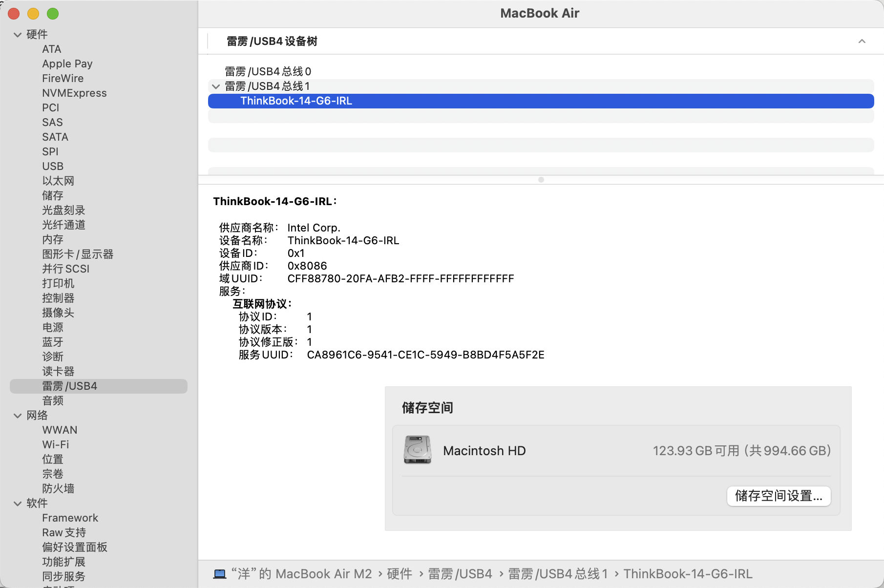Image resolution: width=884 pixels, height=588 pixels.
Task: Click supplier name Intel Corp.
Action: [314, 228]
